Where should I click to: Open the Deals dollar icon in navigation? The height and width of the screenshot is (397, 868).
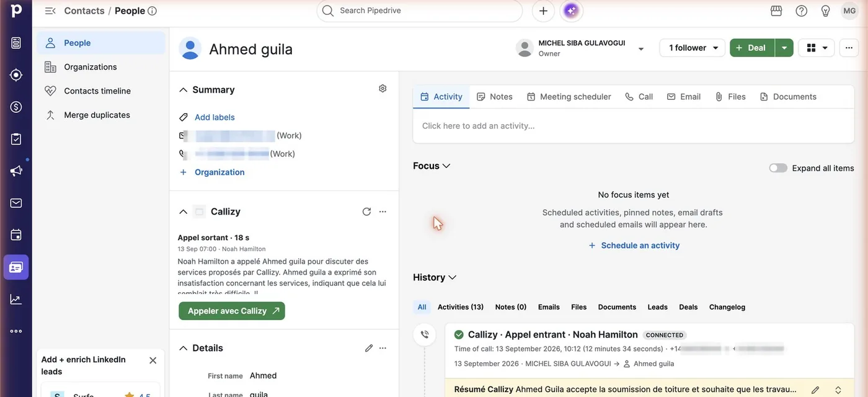coord(16,107)
